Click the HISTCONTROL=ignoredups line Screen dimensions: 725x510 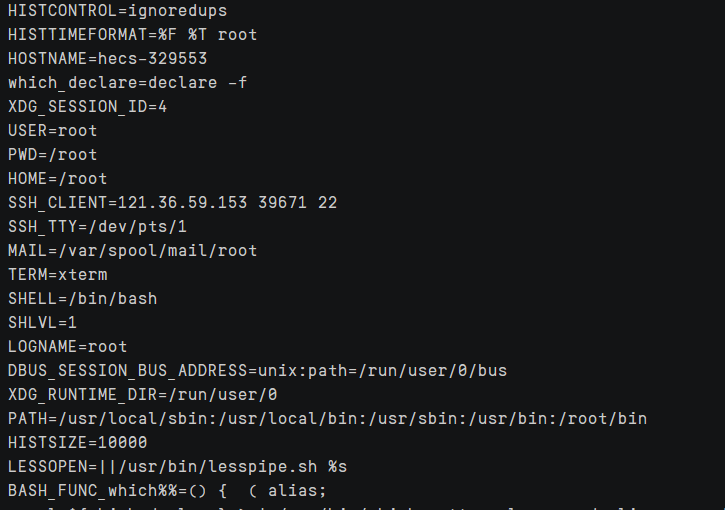click(117, 11)
